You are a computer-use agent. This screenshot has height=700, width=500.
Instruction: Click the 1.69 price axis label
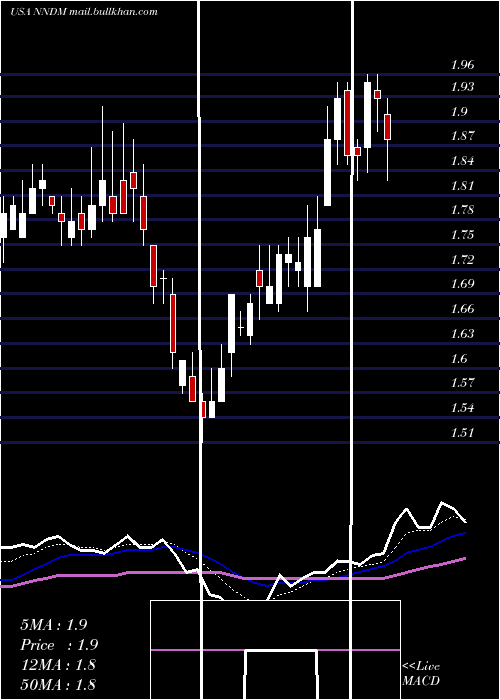462,284
